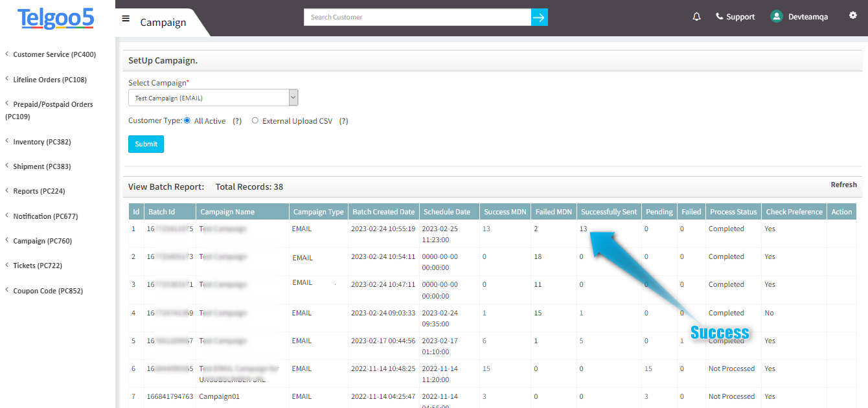Expand the Reports (PC224) section
This screenshot has width=868, height=408.
coord(40,190)
